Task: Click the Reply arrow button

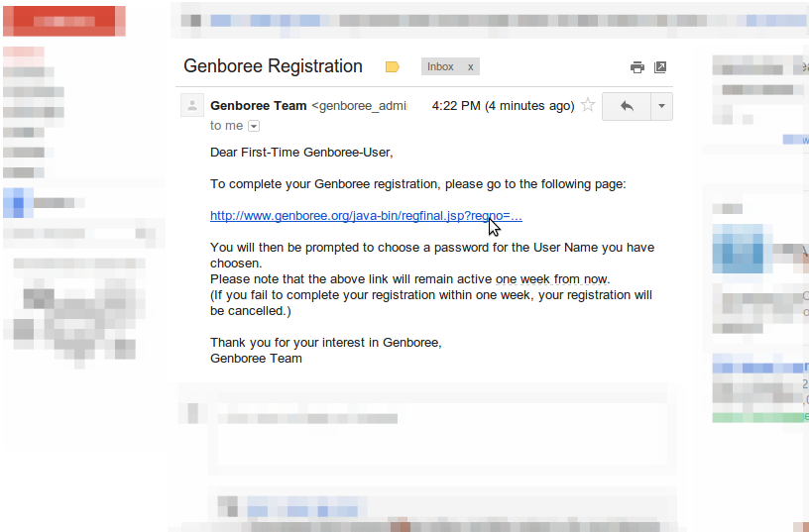Action: (626, 106)
